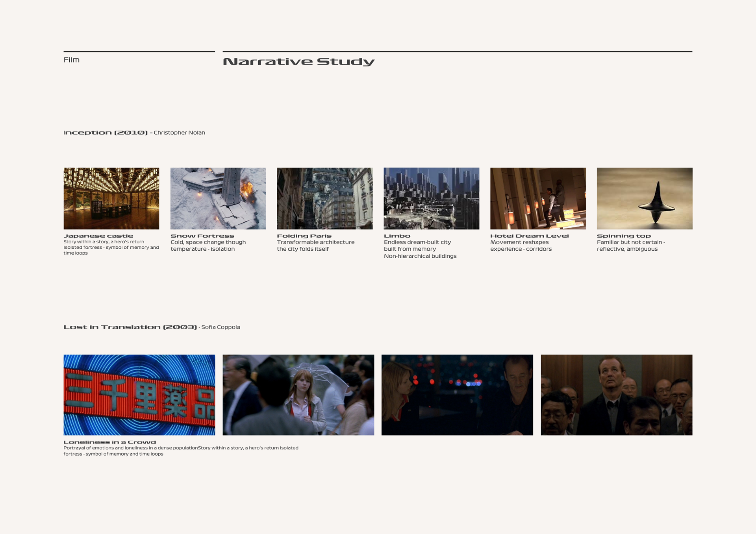Select the Lost in Translation (2003) heading
This screenshot has height=534, width=756.
130,327
